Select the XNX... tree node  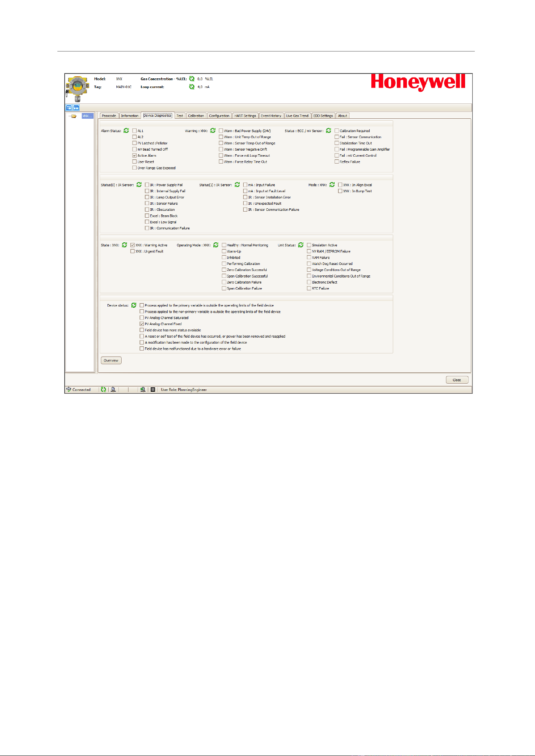point(88,116)
